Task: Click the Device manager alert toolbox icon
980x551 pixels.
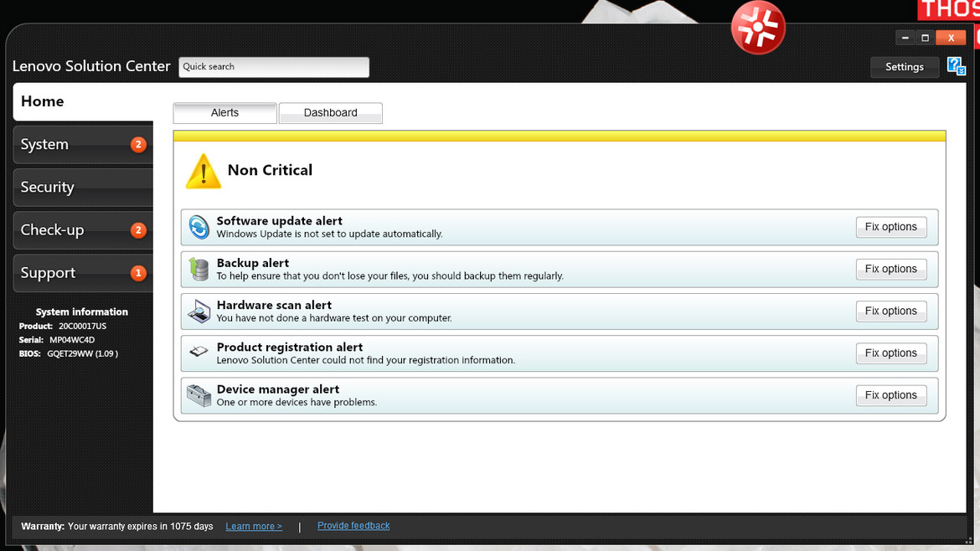Action: pos(199,395)
